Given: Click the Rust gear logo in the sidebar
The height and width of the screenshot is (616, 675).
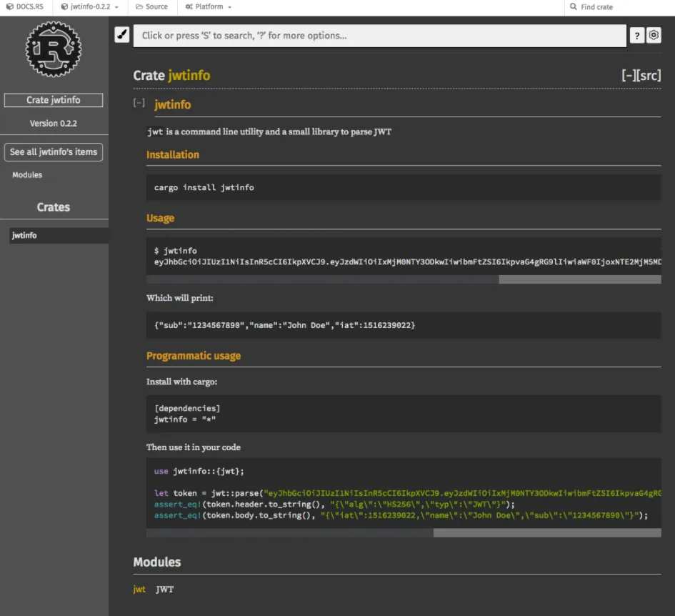Looking at the screenshot, I should 54,50.
